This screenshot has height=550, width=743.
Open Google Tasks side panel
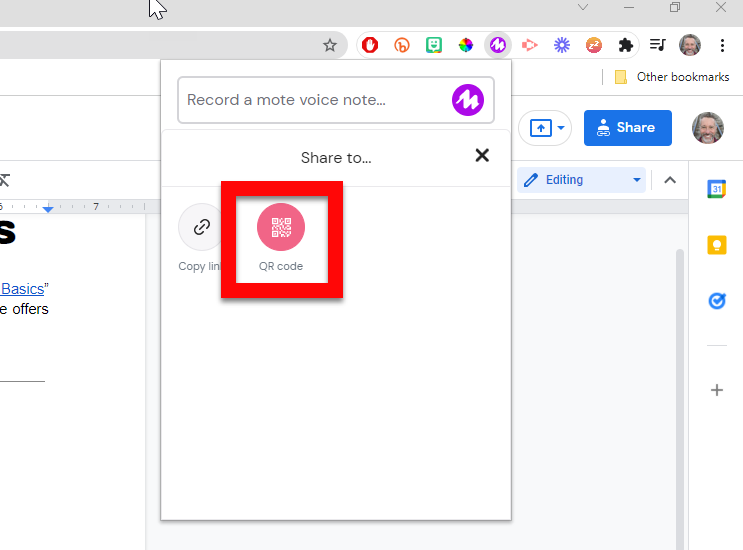tap(716, 301)
